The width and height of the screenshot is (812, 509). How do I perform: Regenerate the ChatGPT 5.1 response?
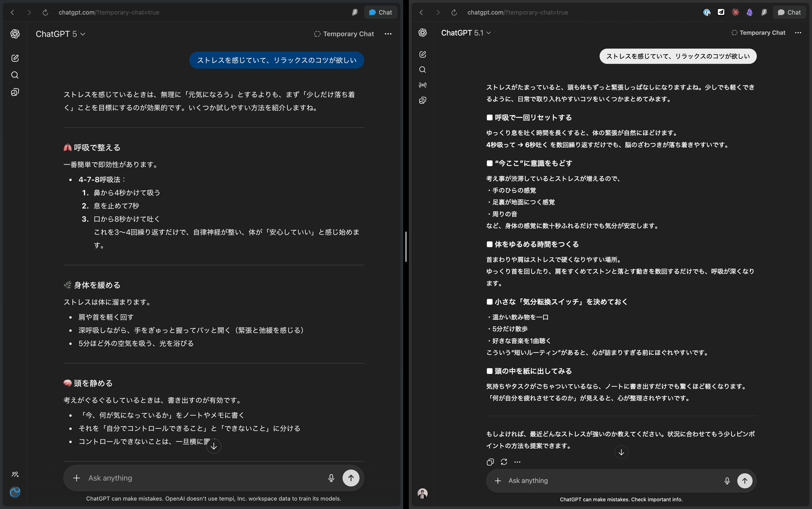(x=504, y=462)
